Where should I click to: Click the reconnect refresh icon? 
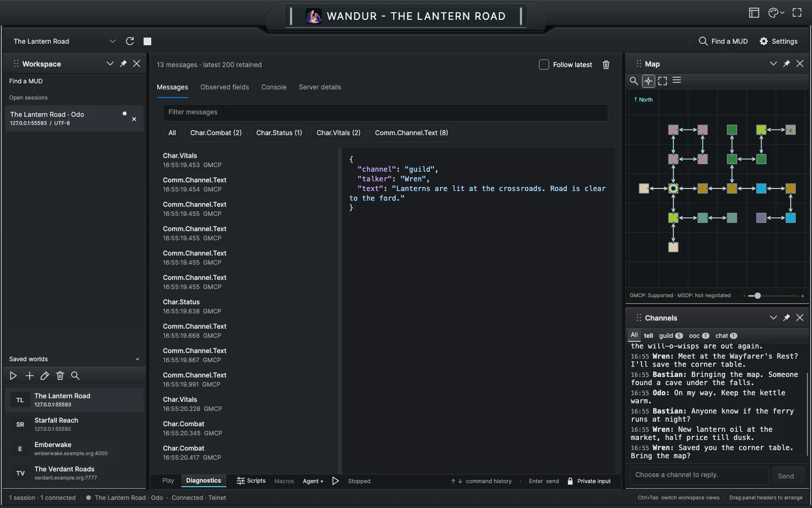click(130, 41)
